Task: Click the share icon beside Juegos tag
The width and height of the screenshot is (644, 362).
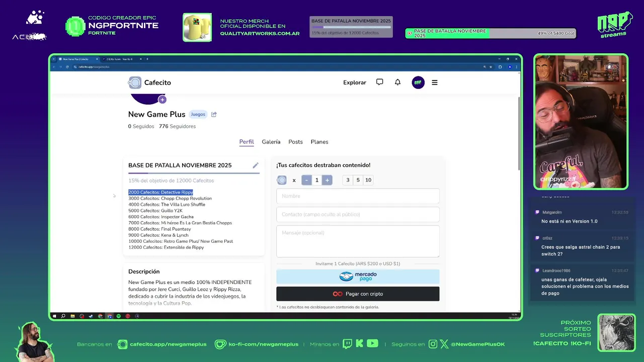Action: click(214, 114)
